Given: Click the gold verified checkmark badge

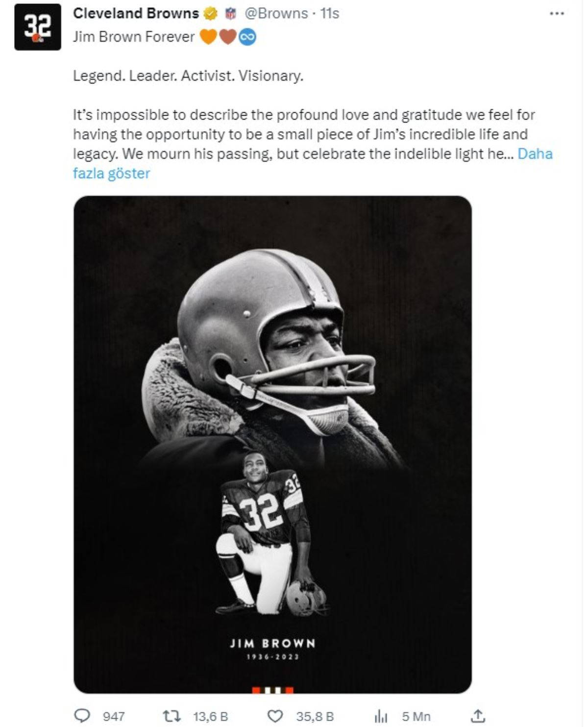Looking at the screenshot, I should [x=210, y=14].
